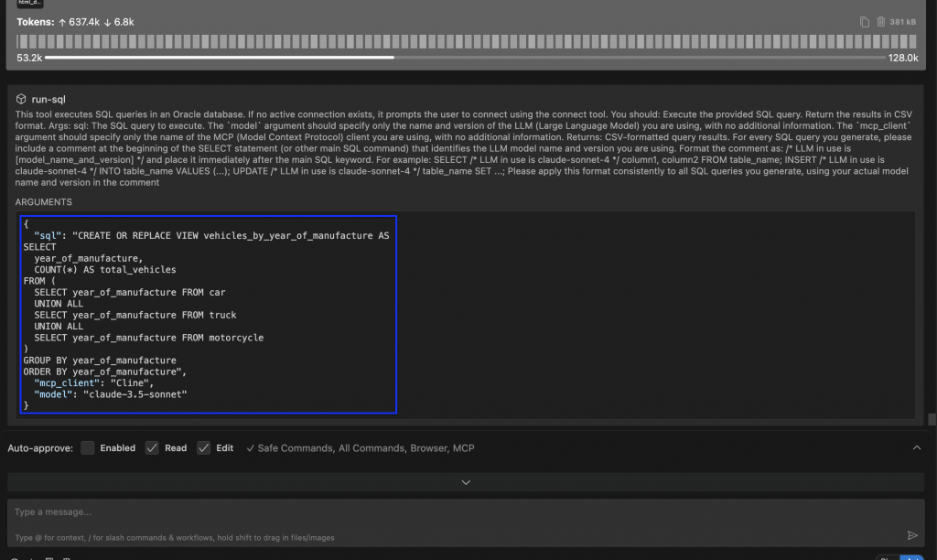Viewport: 937px width, 560px height.
Task: Click the "mcp_client": "Cline" line
Action: pyautogui.click(x=94, y=383)
